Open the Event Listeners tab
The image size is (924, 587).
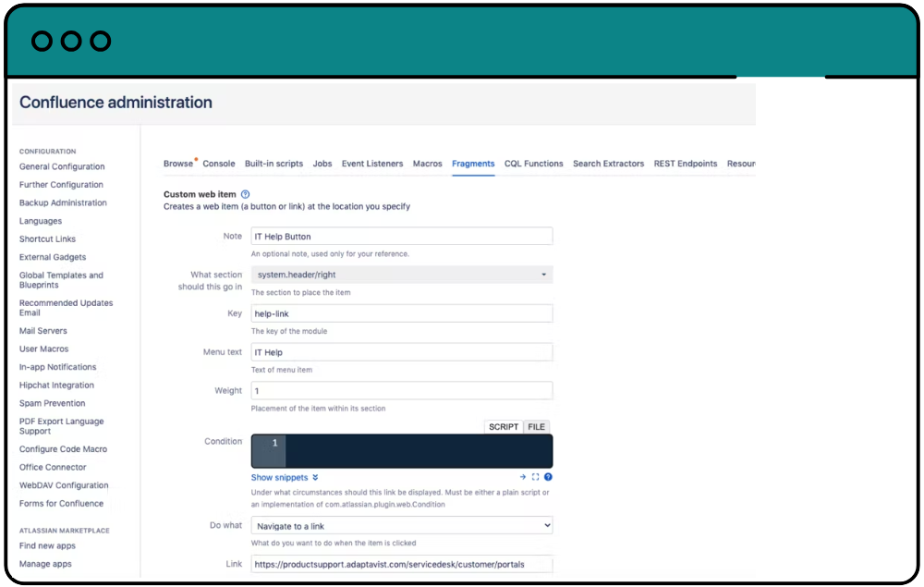point(372,164)
